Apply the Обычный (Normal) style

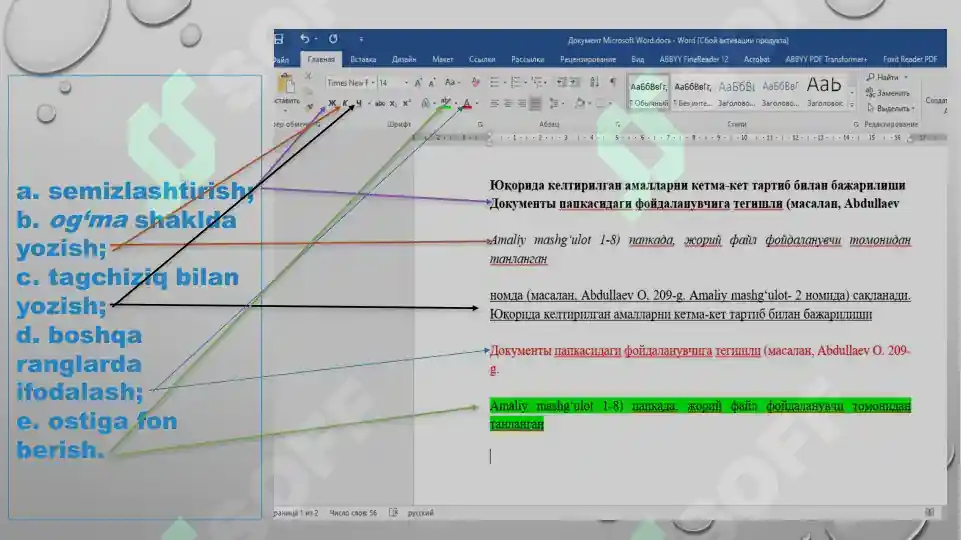coord(648,92)
